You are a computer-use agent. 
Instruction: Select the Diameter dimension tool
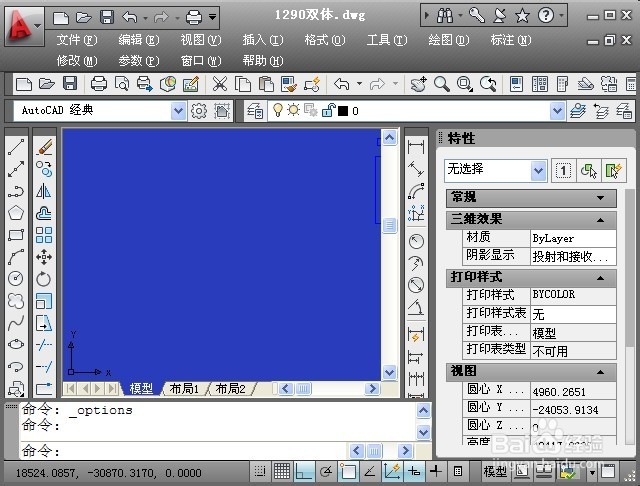pyautogui.click(x=416, y=285)
